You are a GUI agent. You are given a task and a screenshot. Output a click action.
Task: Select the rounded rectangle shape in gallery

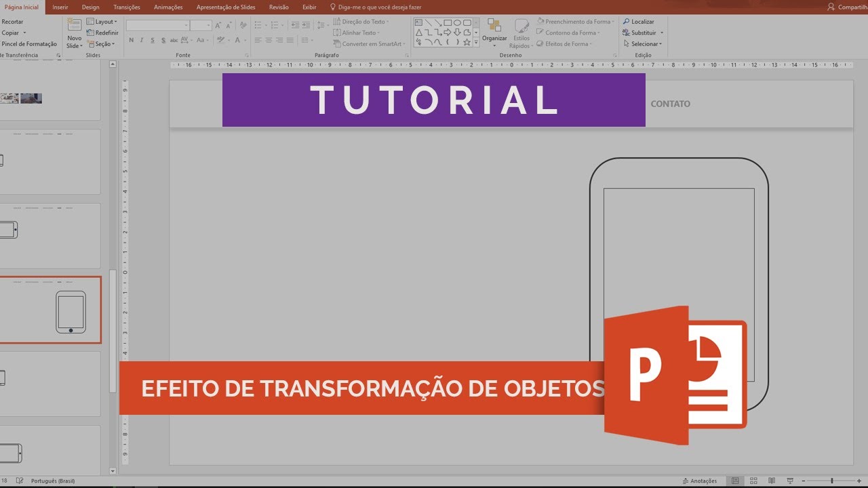[467, 22]
